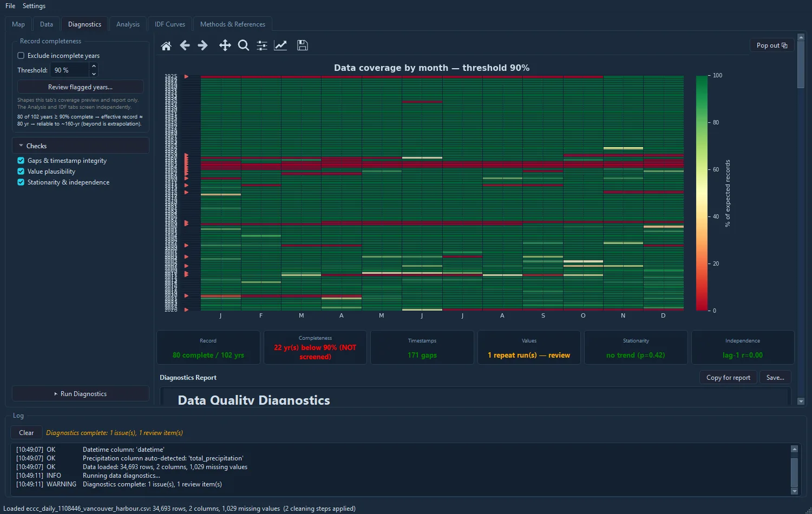Save the figure with floppy disk icon

303,45
